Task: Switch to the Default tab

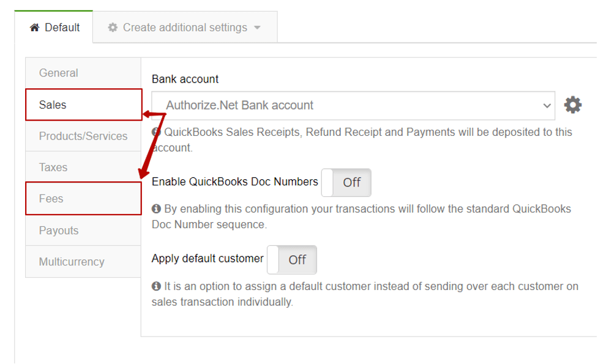Action: (x=54, y=27)
